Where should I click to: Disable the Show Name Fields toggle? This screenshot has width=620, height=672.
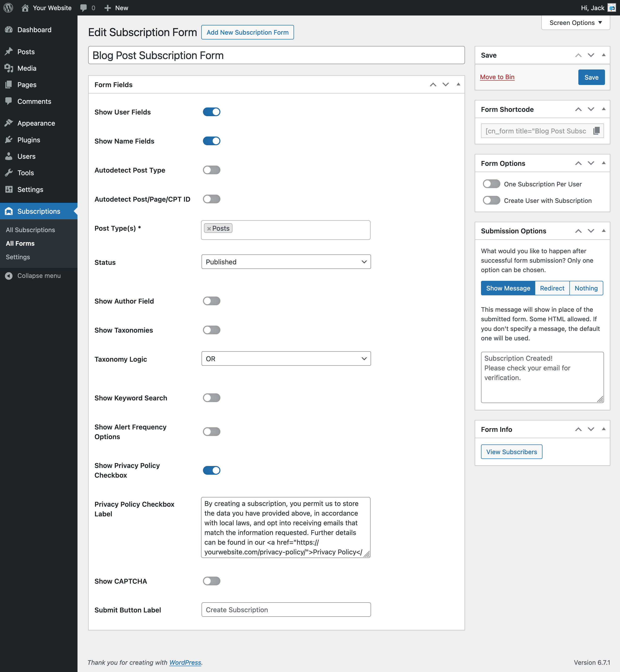[x=212, y=141]
